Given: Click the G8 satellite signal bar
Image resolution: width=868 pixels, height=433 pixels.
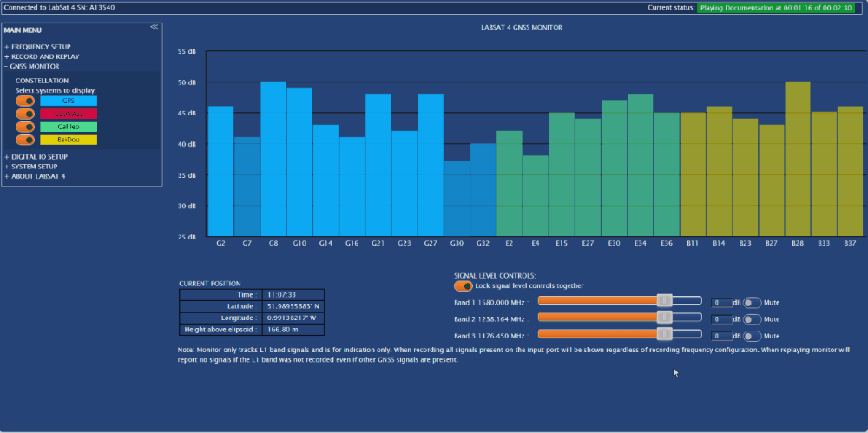Looking at the screenshot, I should click(273, 159).
